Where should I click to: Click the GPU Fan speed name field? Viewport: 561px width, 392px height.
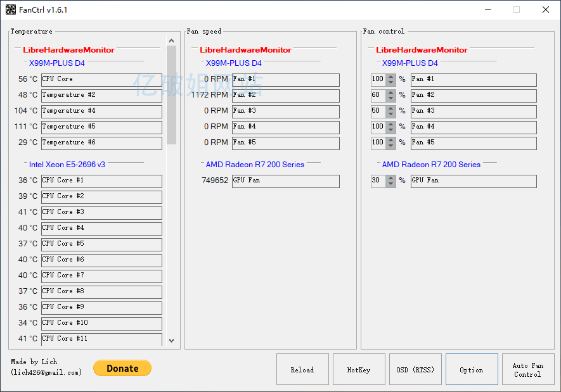(285, 181)
